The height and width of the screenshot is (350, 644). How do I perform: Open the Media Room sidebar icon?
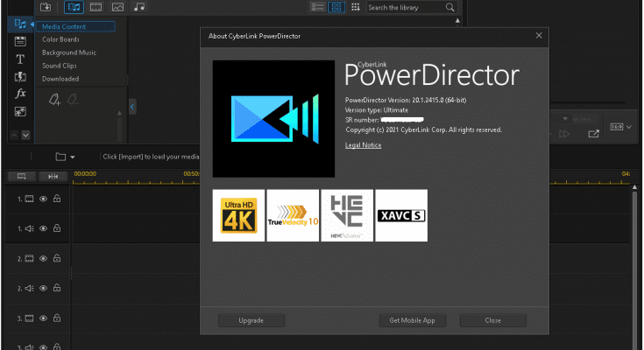coord(20,24)
